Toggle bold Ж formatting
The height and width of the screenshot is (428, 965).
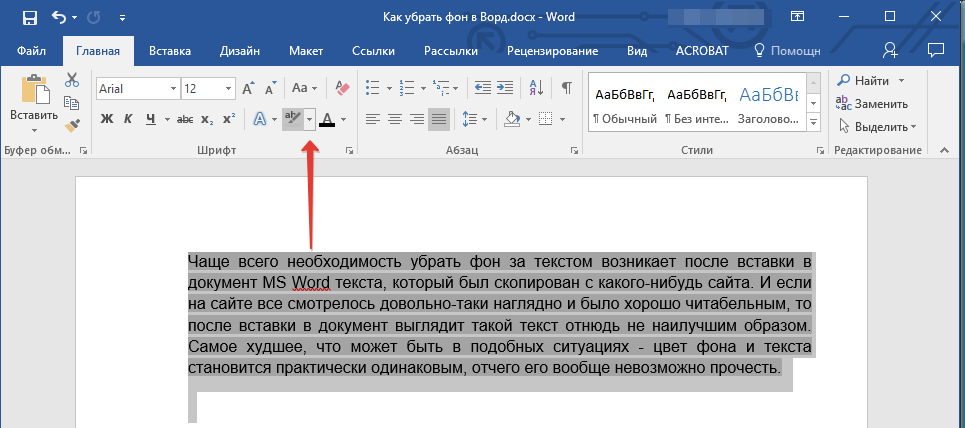[x=107, y=119]
